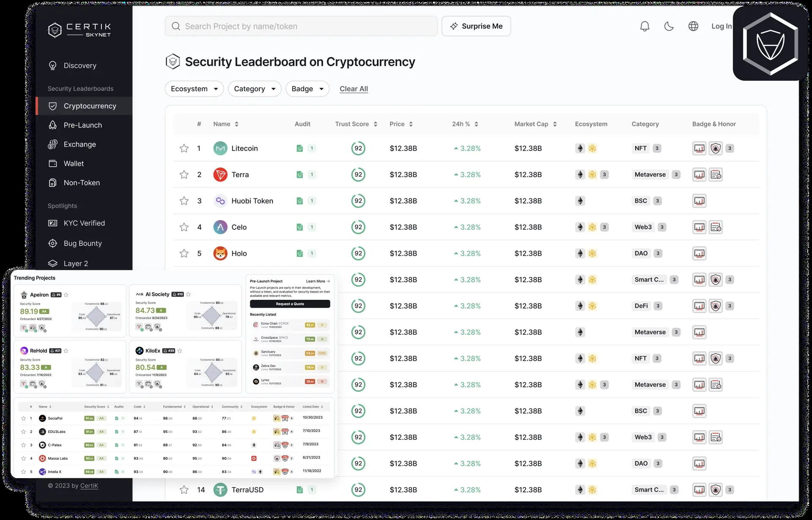Open the notifications bell
The image size is (812, 520).
tap(645, 26)
